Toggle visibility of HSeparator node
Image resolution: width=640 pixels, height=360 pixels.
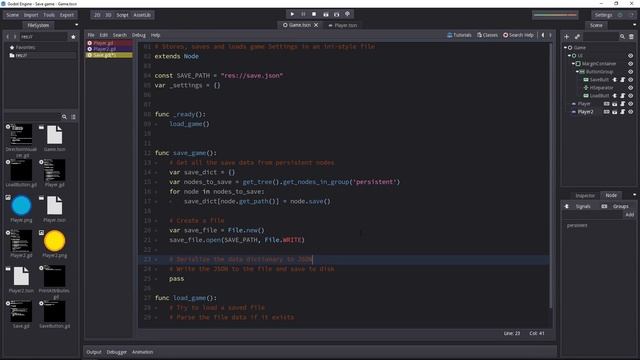(x=631, y=88)
